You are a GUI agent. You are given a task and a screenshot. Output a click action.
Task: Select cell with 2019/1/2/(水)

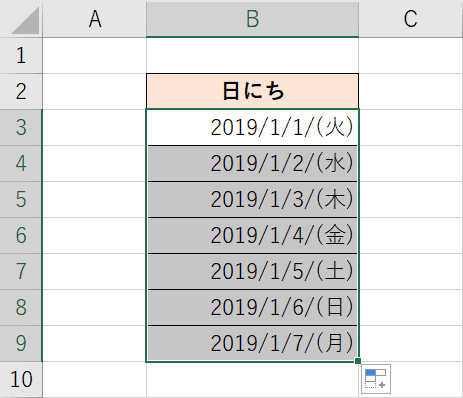252,163
